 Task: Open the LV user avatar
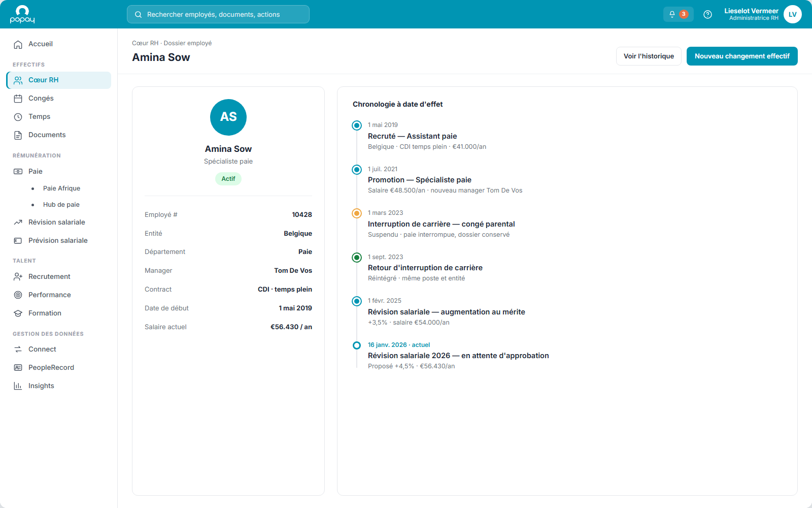pos(792,14)
